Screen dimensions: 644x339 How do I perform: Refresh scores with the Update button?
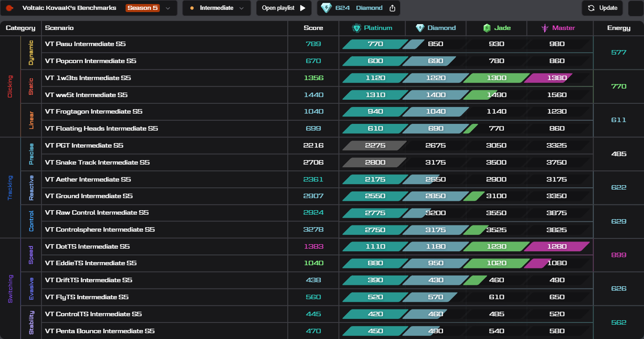(x=602, y=8)
